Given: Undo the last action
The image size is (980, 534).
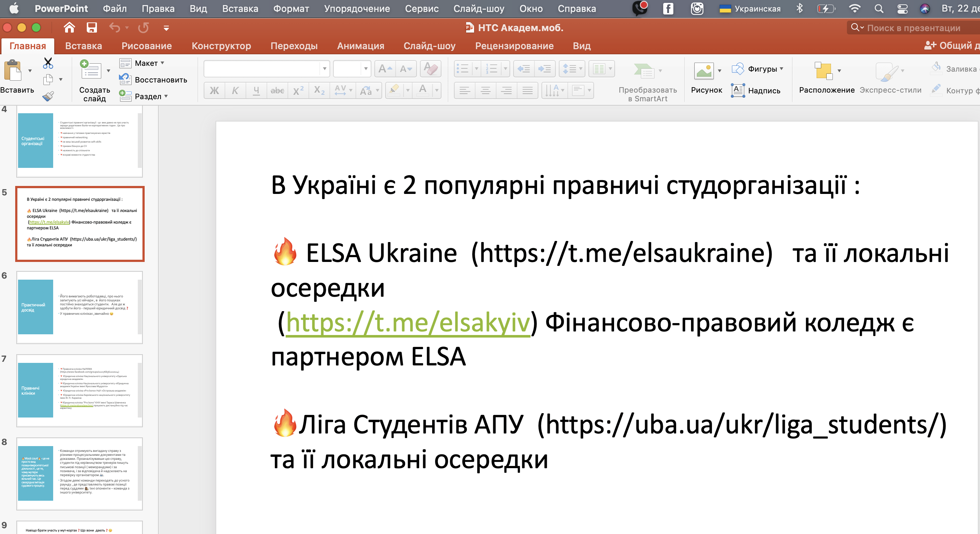Looking at the screenshot, I should [x=115, y=27].
